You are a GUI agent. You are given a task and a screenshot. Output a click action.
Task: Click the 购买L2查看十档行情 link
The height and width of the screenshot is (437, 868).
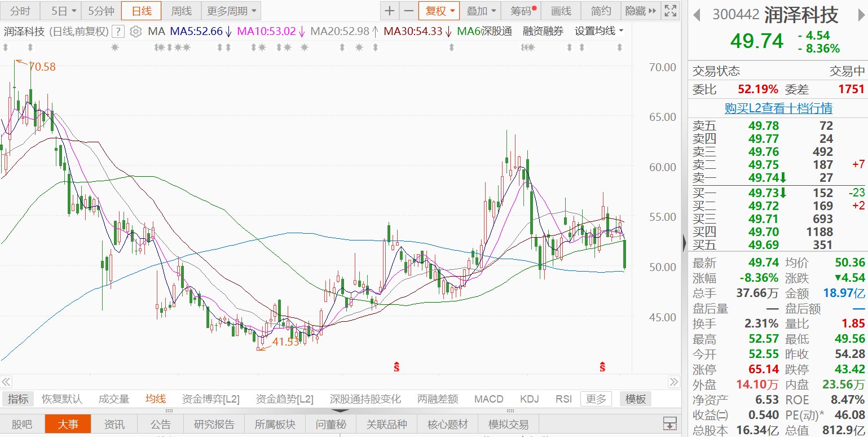pos(778,108)
